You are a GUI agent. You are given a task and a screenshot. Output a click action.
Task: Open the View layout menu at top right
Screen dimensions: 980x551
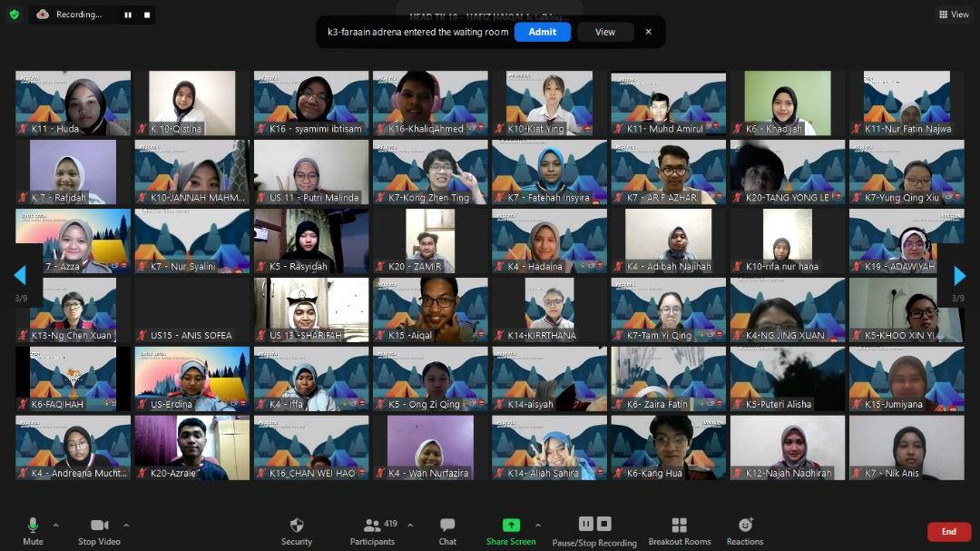(x=954, y=15)
